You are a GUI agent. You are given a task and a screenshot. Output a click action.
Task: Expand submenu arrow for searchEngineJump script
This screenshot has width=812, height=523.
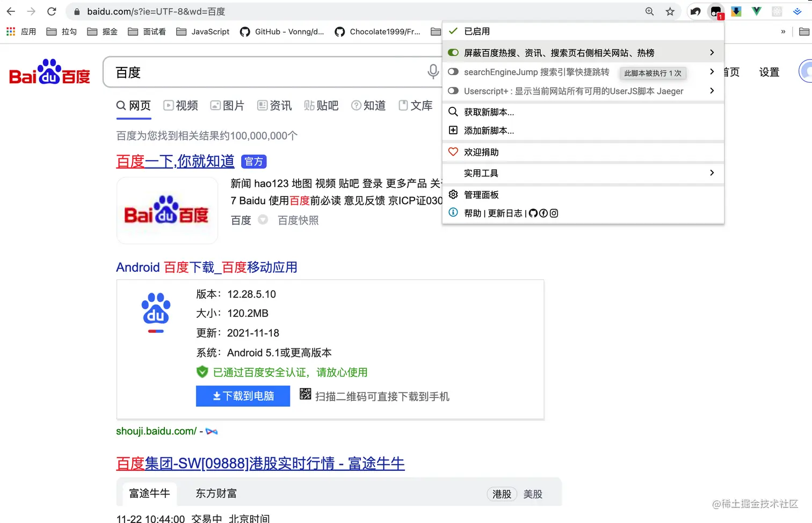[x=712, y=71]
